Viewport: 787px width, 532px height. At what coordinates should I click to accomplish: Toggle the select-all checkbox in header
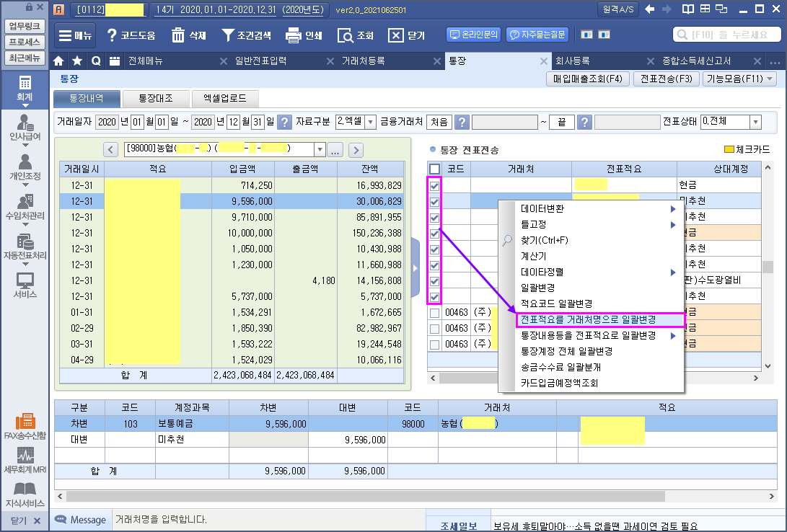point(434,169)
